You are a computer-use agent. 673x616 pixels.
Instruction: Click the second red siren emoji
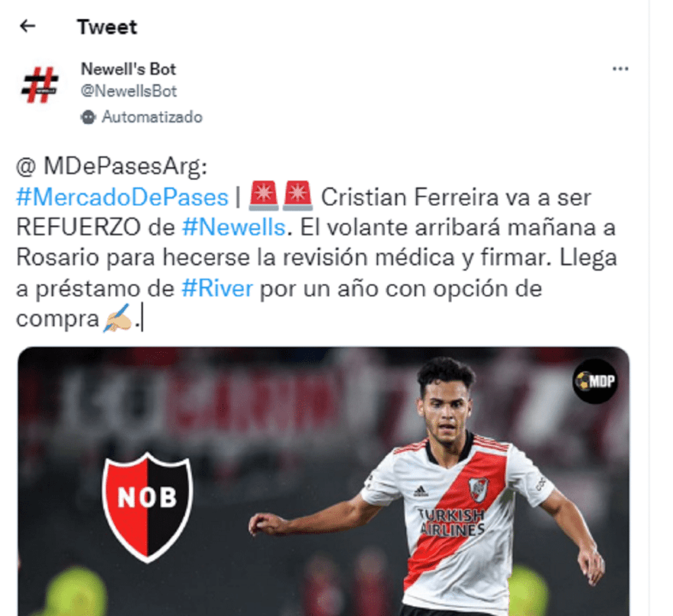(297, 196)
